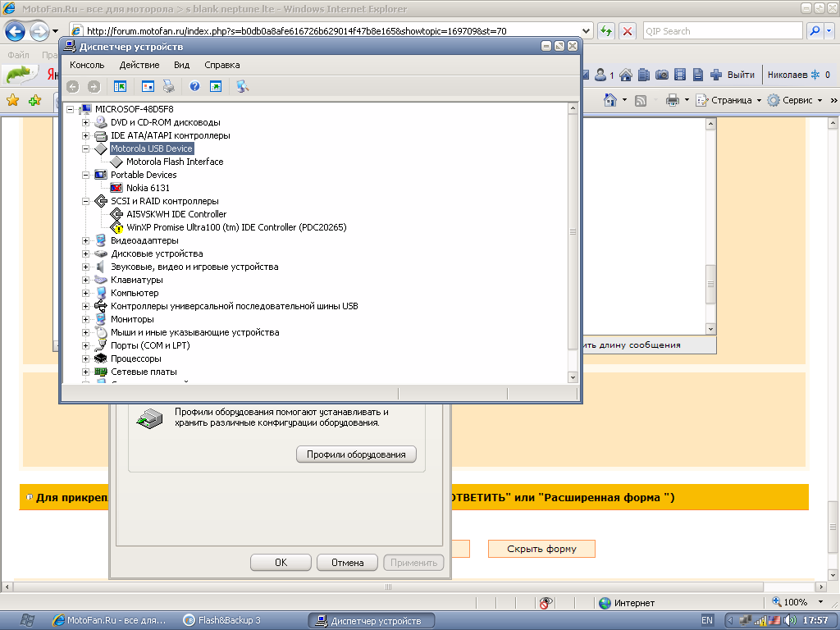Open the zoom 100% dropdown arrow
The width and height of the screenshot is (840, 630).
820,602
